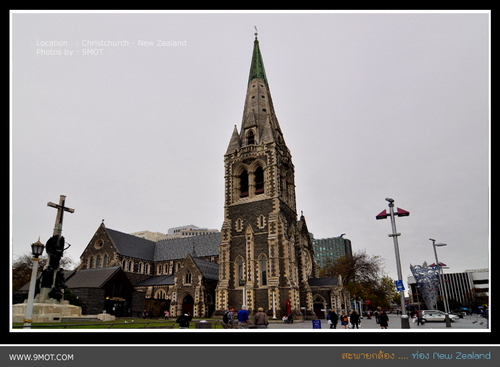Image resolution: width=500 pixels, height=367 pixels.
Task: Click the cathedral photo
Action: (x=250, y=171)
